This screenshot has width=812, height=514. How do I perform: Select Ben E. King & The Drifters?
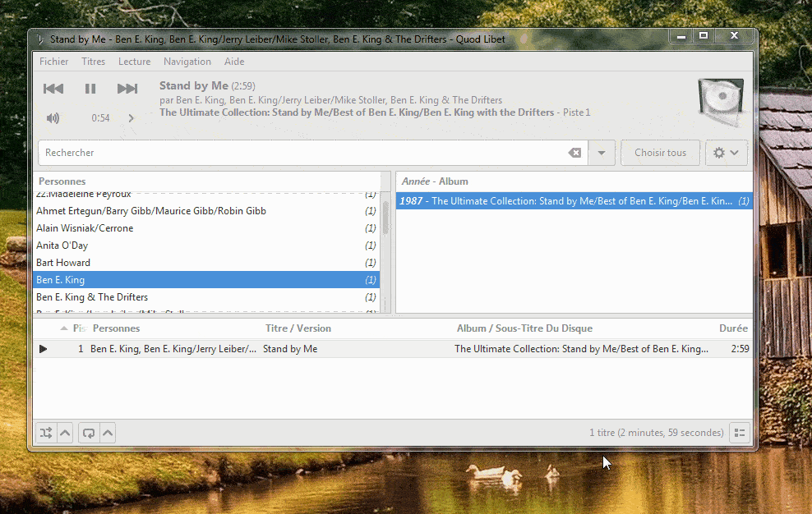(206, 297)
